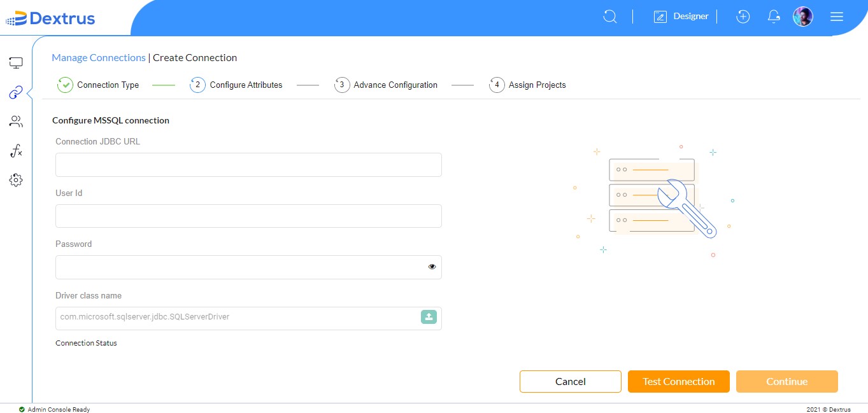This screenshot has height=413, width=868.
Task: Open the hamburger menu
Action: point(837,17)
